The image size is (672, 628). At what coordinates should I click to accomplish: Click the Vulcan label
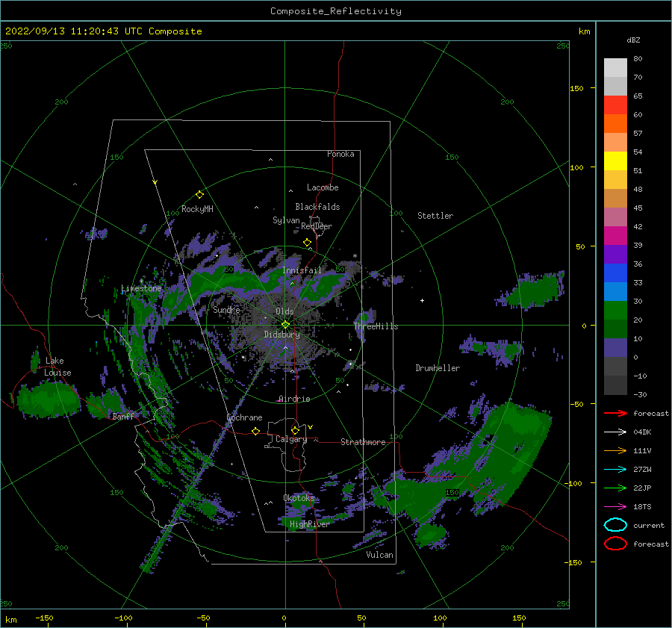pos(380,555)
